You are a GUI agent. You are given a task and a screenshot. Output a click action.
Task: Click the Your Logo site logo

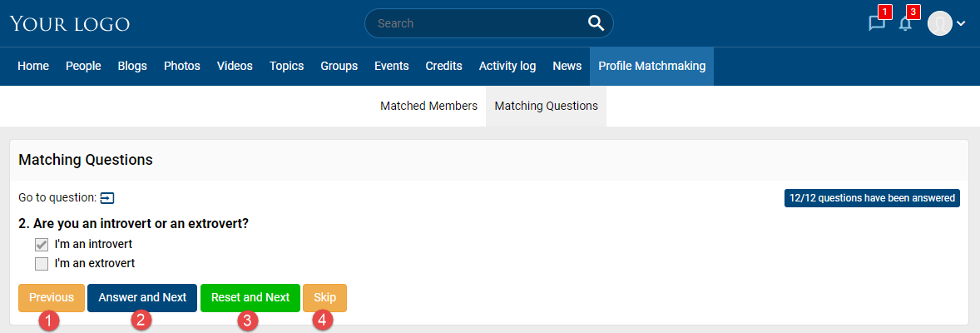click(x=70, y=24)
